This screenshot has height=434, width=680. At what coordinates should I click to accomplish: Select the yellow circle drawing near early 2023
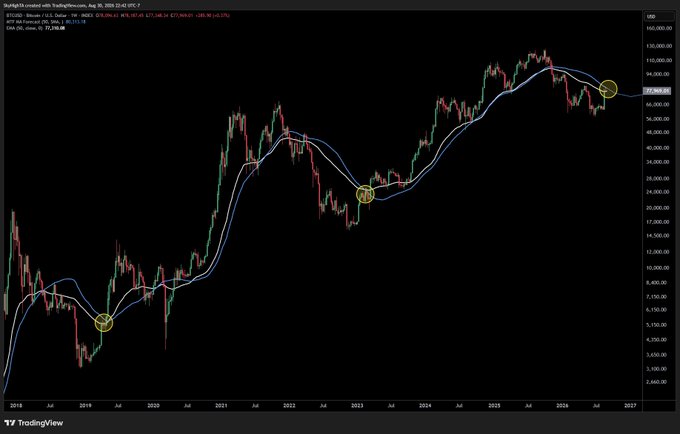[365, 194]
